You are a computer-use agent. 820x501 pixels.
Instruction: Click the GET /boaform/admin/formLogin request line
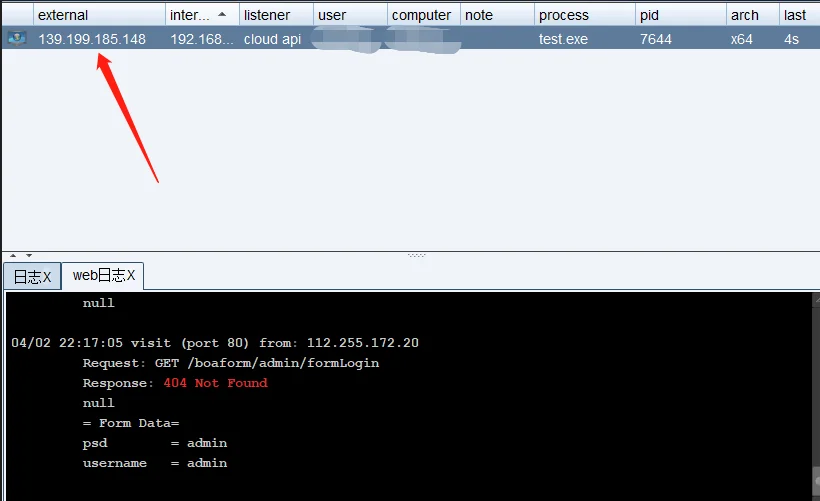(x=231, y=363)
